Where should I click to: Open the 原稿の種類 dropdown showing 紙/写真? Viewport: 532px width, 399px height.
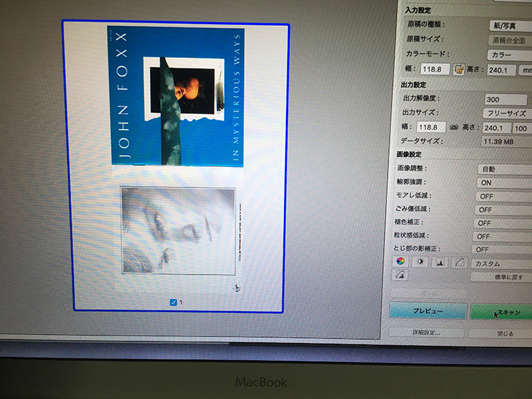pos(511,26)
